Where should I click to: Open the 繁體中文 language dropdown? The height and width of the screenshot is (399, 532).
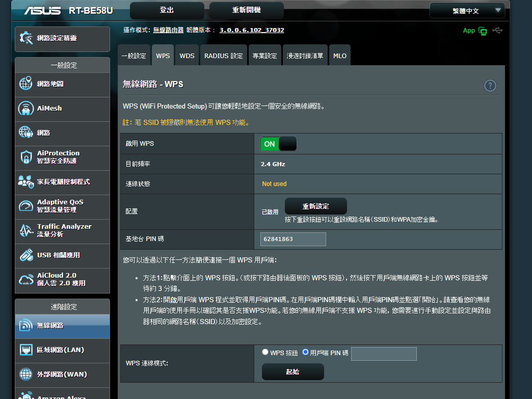(467, 11)
